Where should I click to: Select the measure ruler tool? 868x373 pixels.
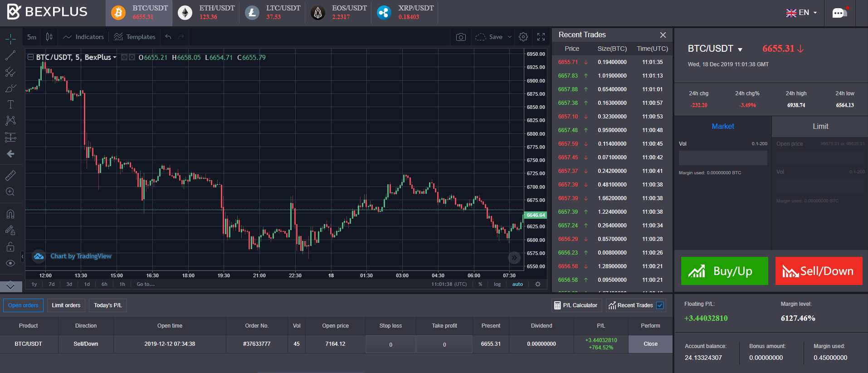[x=10, y=175]
